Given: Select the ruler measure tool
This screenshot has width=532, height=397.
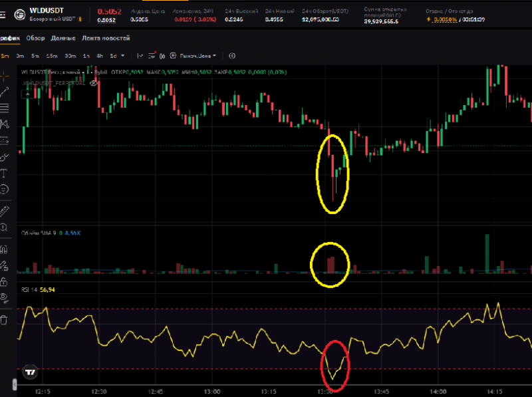Looking at the screenshot, I should click(x=4, y=211).
